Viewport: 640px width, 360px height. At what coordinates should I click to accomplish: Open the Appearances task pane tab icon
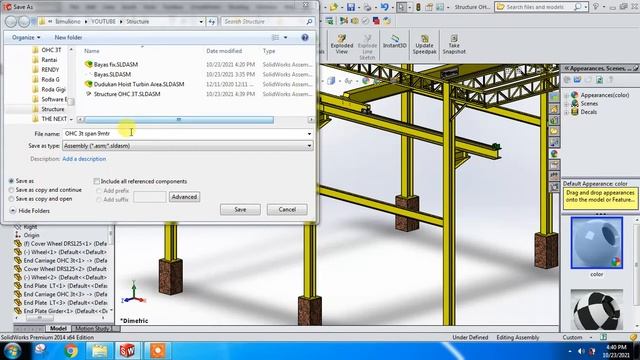[x=554, y=154]
